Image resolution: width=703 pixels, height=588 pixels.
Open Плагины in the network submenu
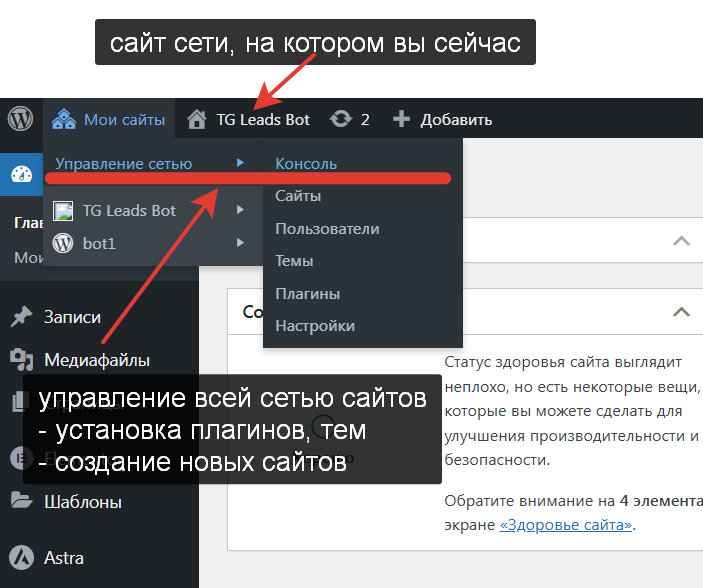click(x=308, y=294)
